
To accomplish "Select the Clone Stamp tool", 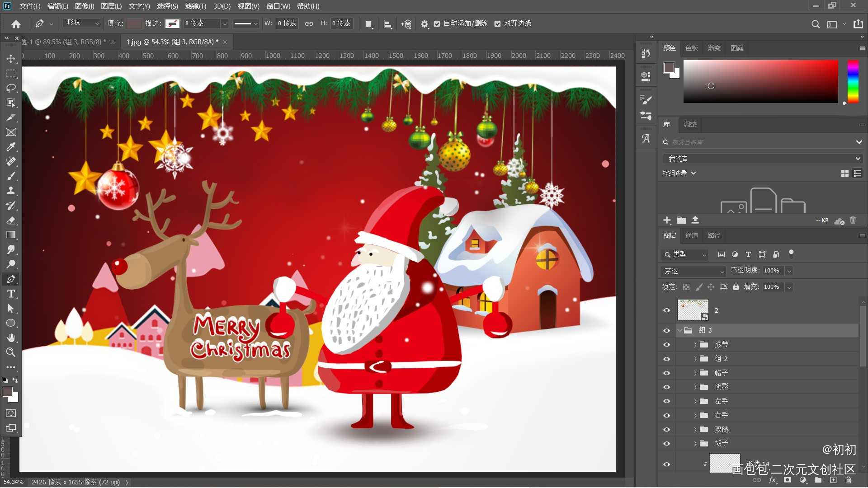I will (11, 191).
